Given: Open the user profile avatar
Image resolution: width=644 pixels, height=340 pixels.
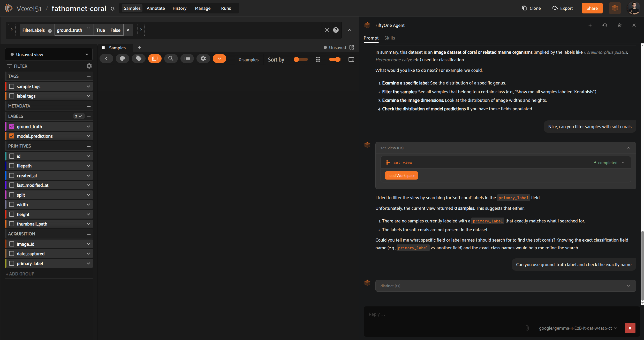Looking at the screenshot, I should coord(634,8).
